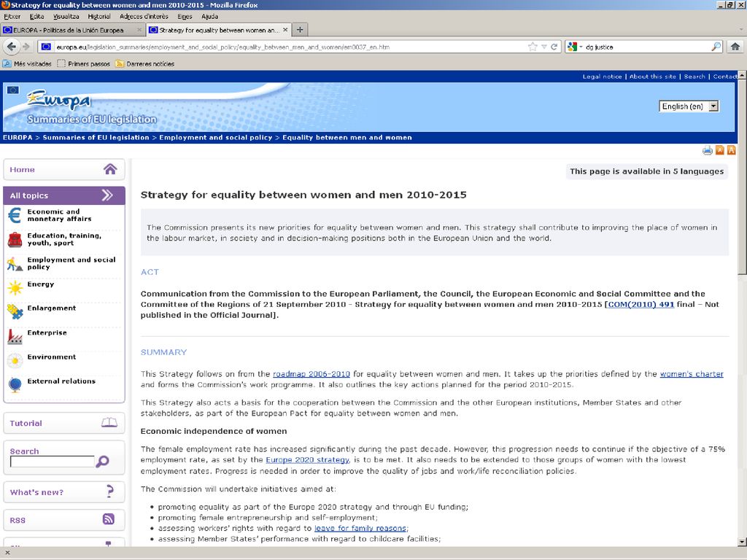This screenshot has height=560, width=747.
Task: Click the Legal notice link
Action: click(x=602, y=76)
